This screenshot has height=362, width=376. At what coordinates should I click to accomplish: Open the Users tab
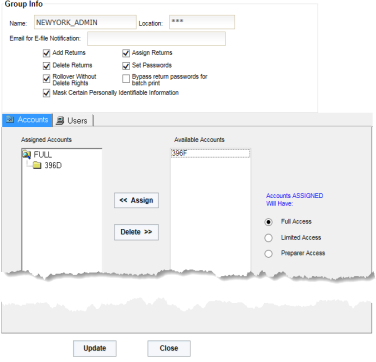coord(73,120)
